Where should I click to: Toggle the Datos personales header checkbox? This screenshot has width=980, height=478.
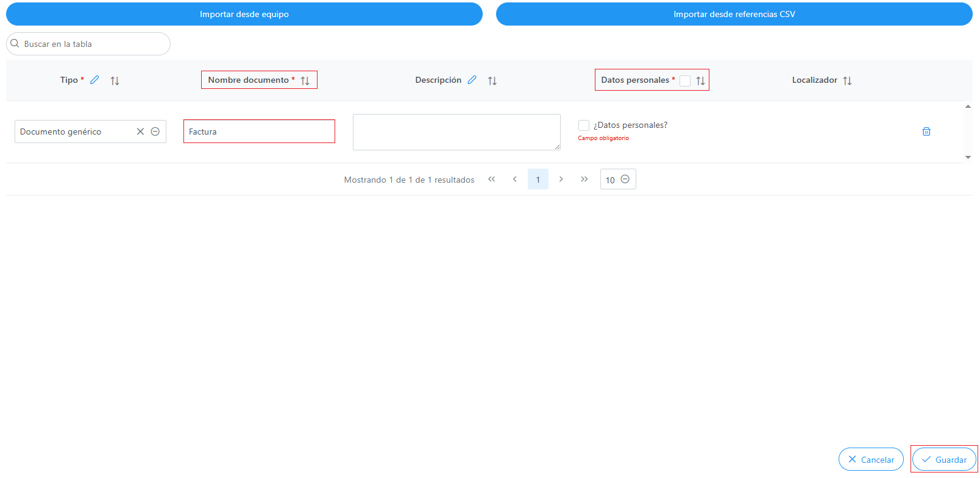[685, 80]
